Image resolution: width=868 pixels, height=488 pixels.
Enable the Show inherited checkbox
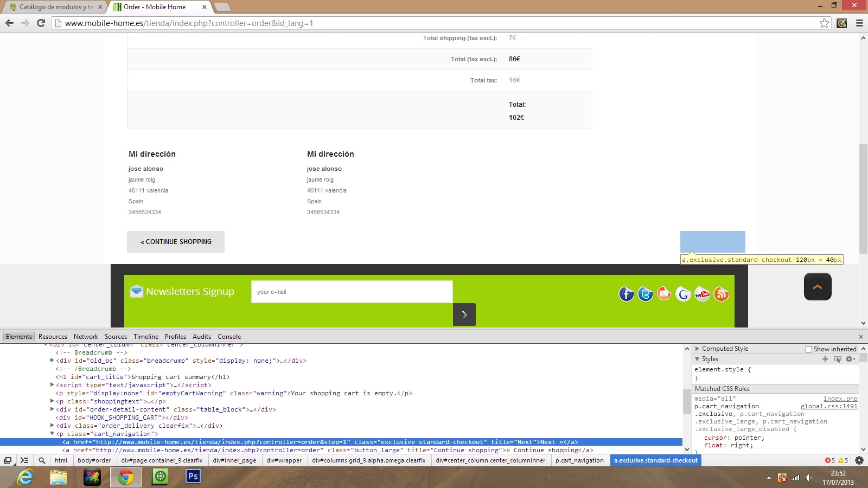pos(809,349)
